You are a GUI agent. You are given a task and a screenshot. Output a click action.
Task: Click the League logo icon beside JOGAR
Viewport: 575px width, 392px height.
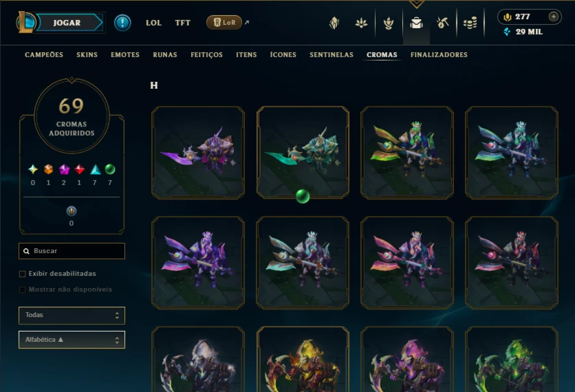[25, 22]
